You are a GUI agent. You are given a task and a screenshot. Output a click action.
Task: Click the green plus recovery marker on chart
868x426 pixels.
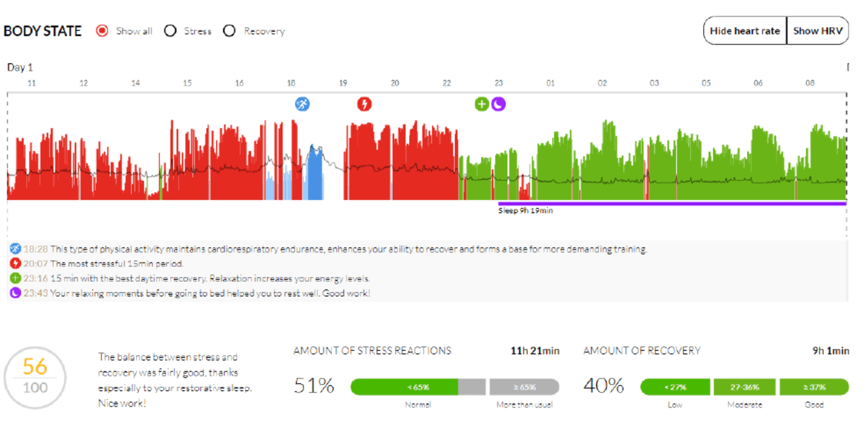(482, 104)
